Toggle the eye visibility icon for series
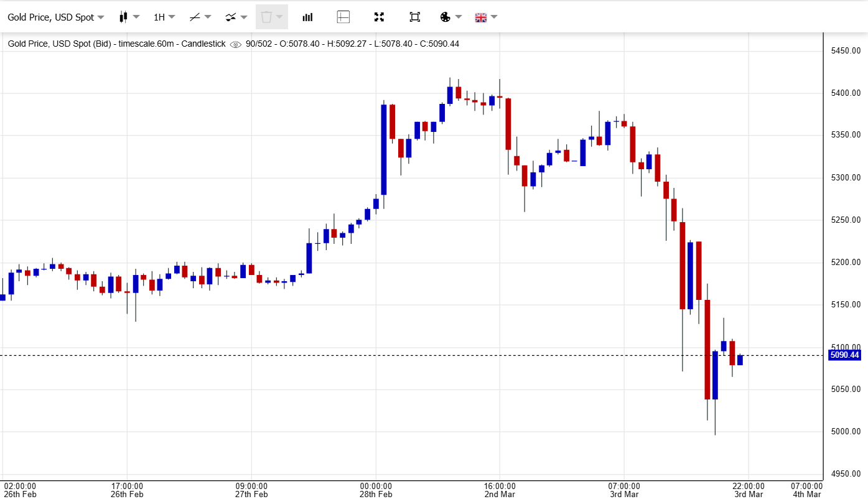 pos(235,44)
